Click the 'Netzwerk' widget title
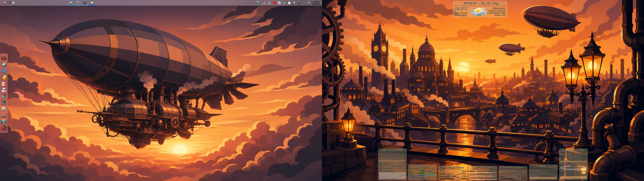644x181 pixels. coord(423,166)
